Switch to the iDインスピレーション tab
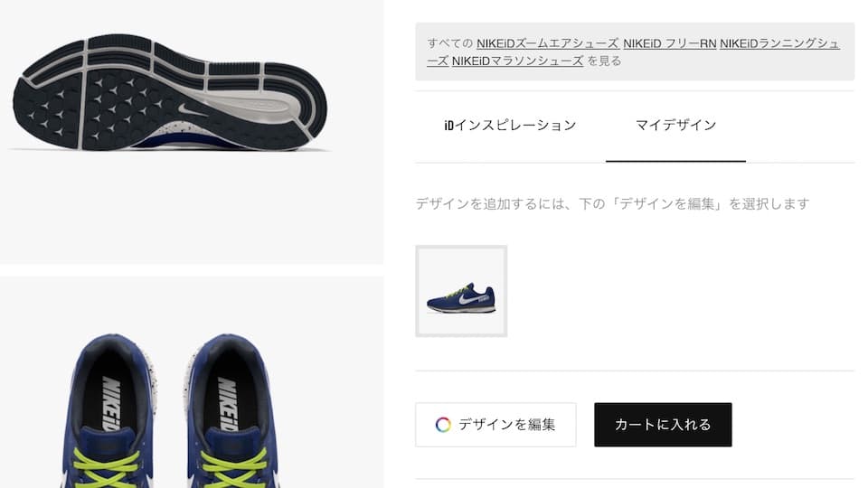Image resolution: width=868 pixels, height=488 pixels. click(x=510, y=125)
